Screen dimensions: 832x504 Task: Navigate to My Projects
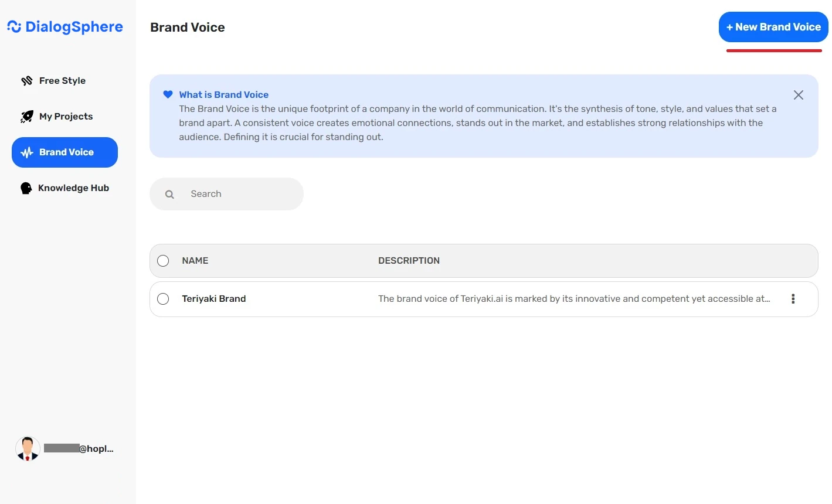click(66, 116)
